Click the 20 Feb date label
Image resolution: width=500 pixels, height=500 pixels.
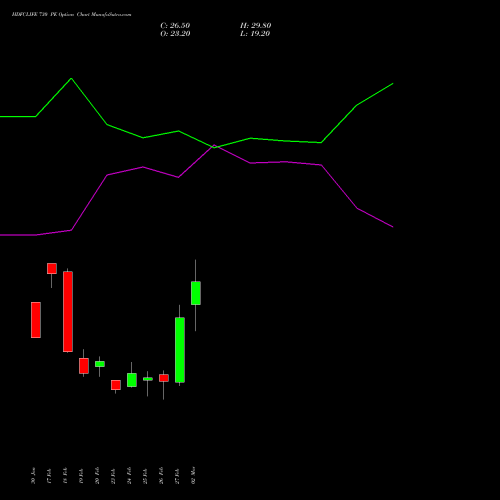tap(97, 476)
